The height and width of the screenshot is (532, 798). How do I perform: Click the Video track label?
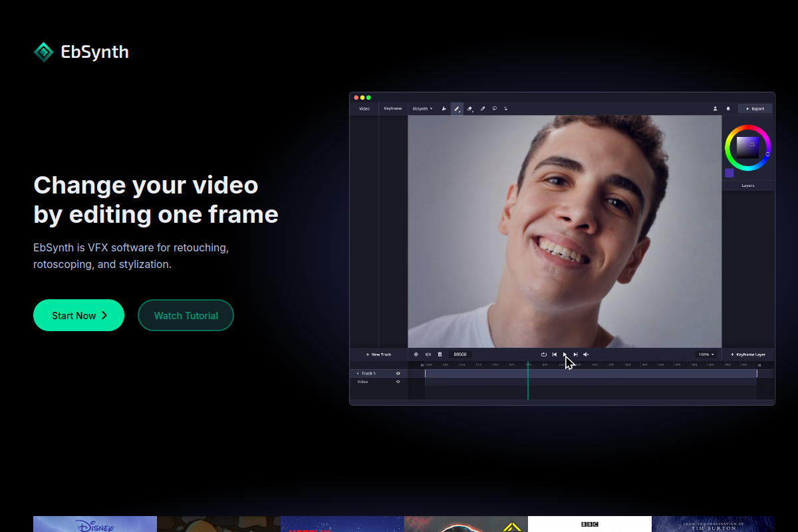362,382
